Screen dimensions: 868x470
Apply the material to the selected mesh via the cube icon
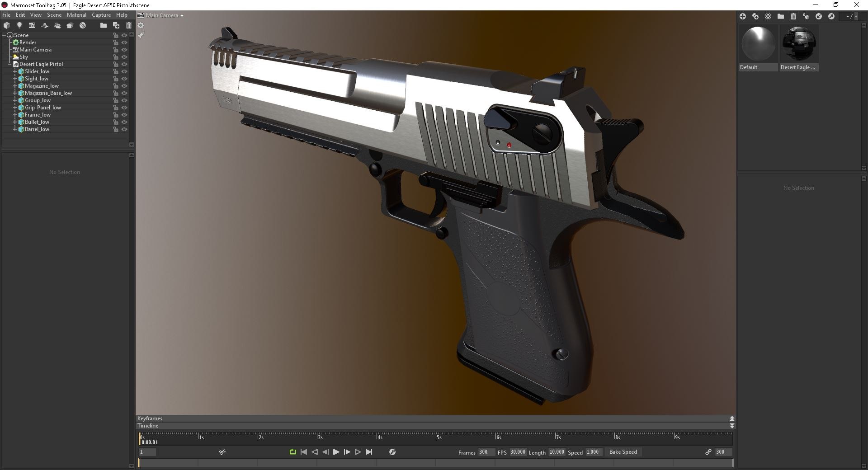[x=806, y=16]
